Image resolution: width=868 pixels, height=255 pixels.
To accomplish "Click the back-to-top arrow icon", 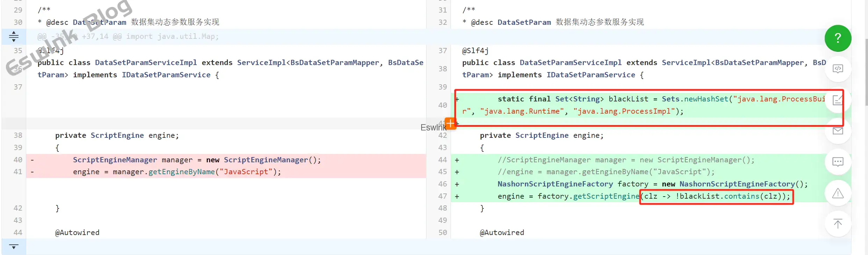I will pyautogui.click(x=838, y=224).
